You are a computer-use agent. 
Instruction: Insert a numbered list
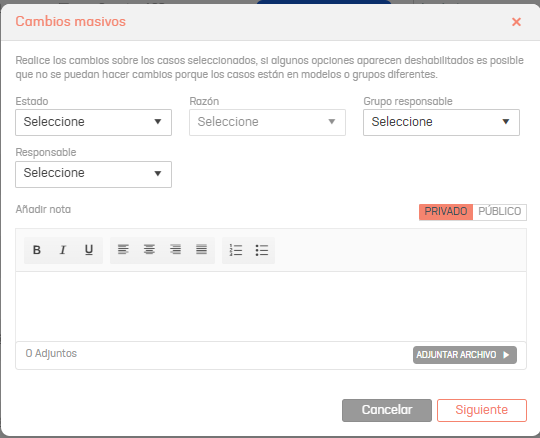[236, 250]
